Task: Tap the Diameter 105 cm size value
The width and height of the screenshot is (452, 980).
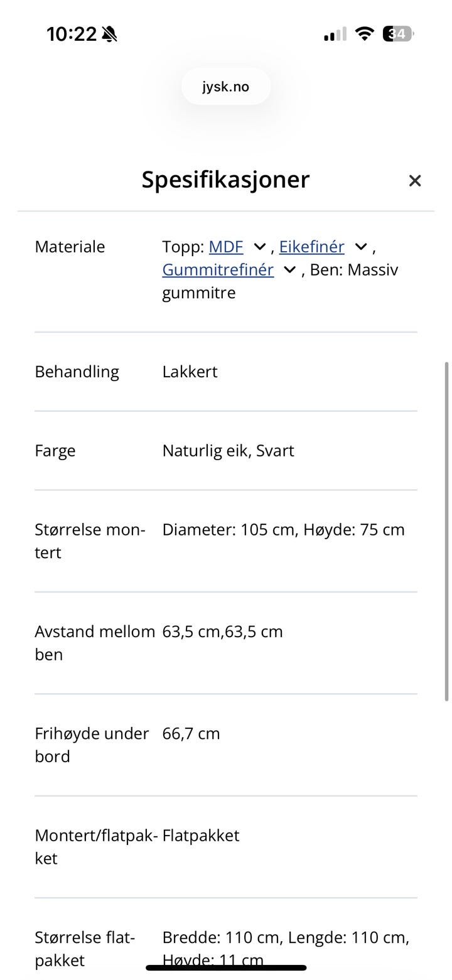Action: 229,530
